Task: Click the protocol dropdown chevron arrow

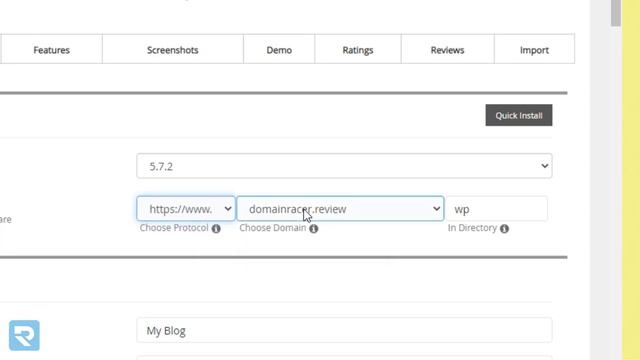Action: point(228,209)
